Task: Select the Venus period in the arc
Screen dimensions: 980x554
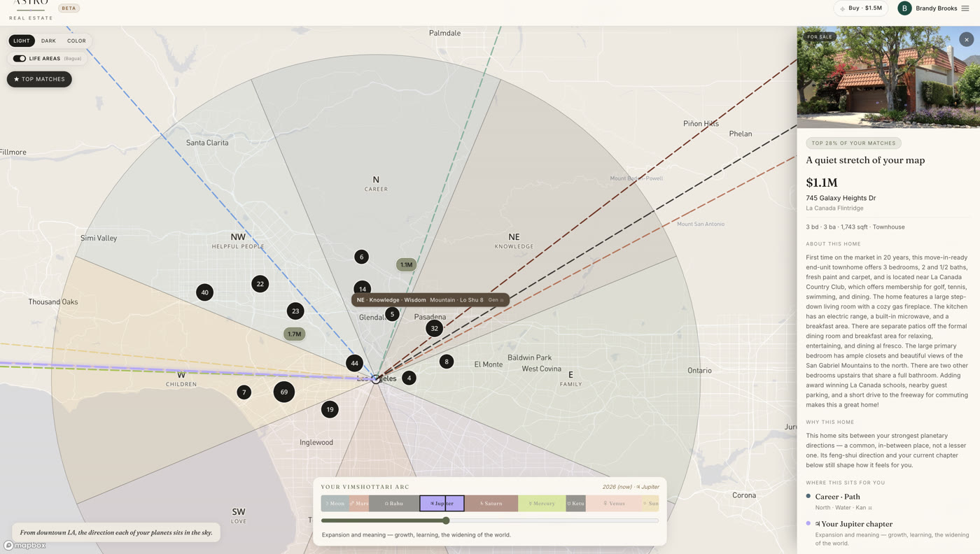Action: [614, 503]
